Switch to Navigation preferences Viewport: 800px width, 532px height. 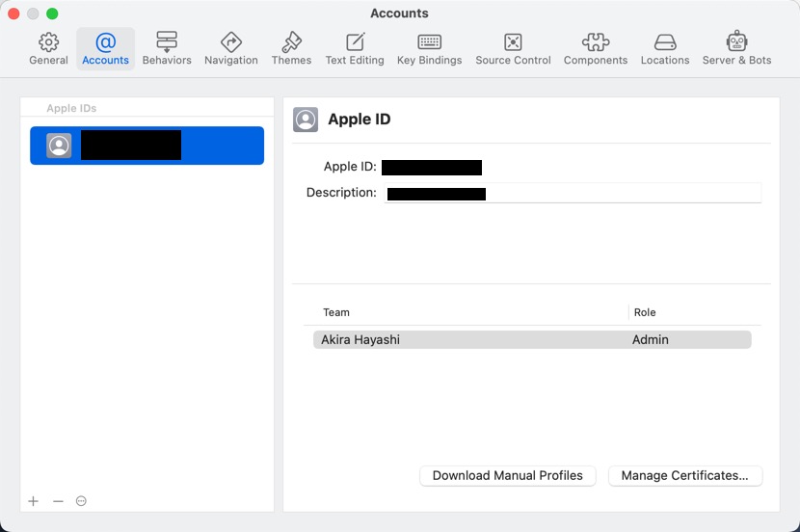point(231,49)
